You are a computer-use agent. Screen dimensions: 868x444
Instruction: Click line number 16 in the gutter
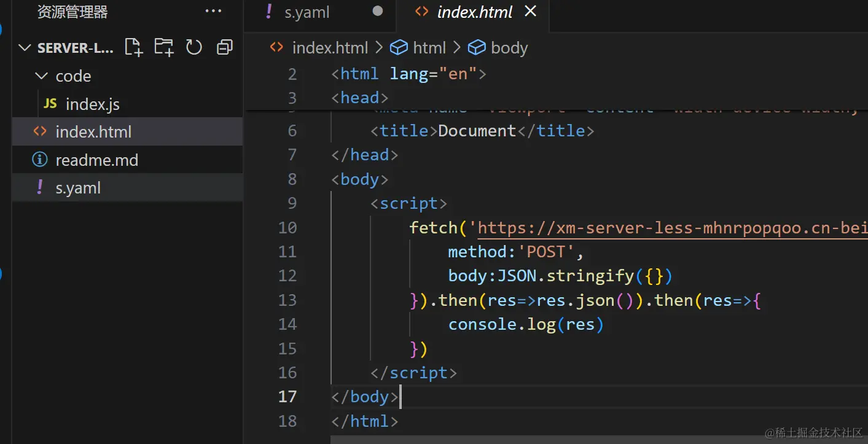pos(287,373)
